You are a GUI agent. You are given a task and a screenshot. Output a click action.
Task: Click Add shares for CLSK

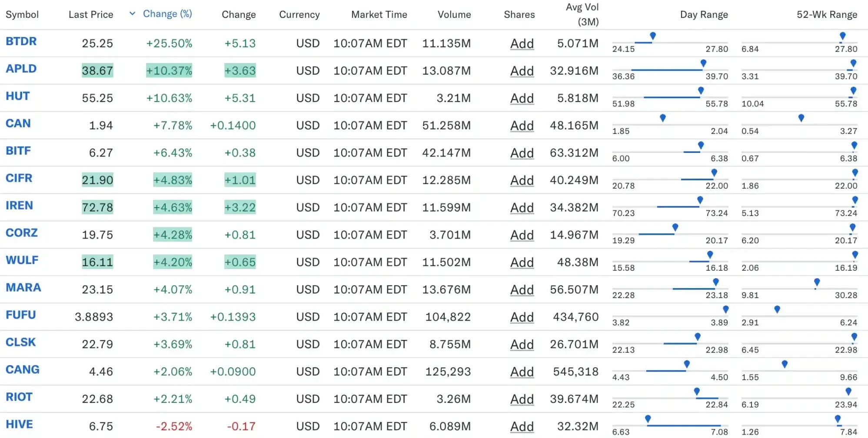[522, 345]
